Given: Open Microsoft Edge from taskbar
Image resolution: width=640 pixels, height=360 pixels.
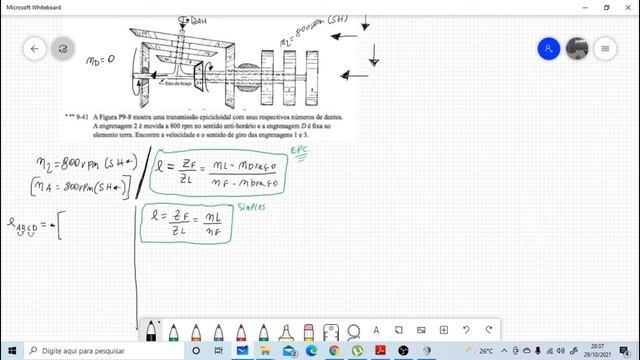Looking at the screenshot, I should [x=311, y=351].
